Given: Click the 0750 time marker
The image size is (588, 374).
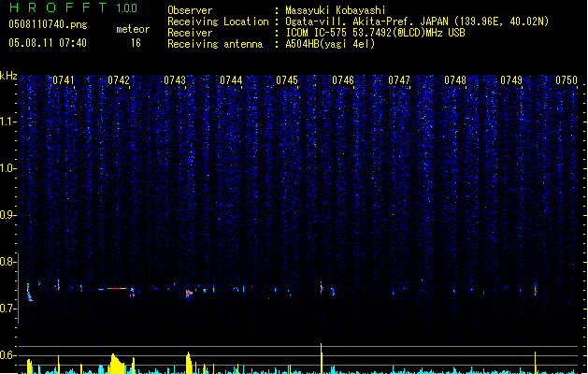Looking at the screenshot, I should [566, 80].
